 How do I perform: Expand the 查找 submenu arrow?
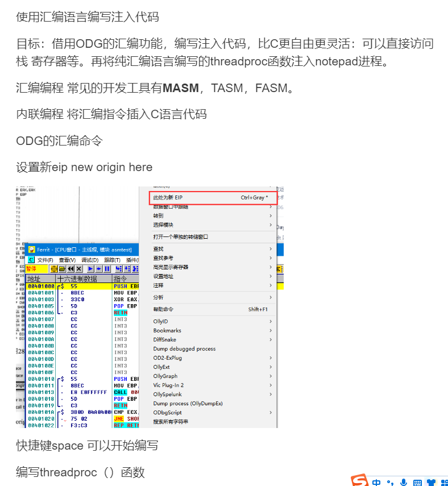(x=271, y=249)
